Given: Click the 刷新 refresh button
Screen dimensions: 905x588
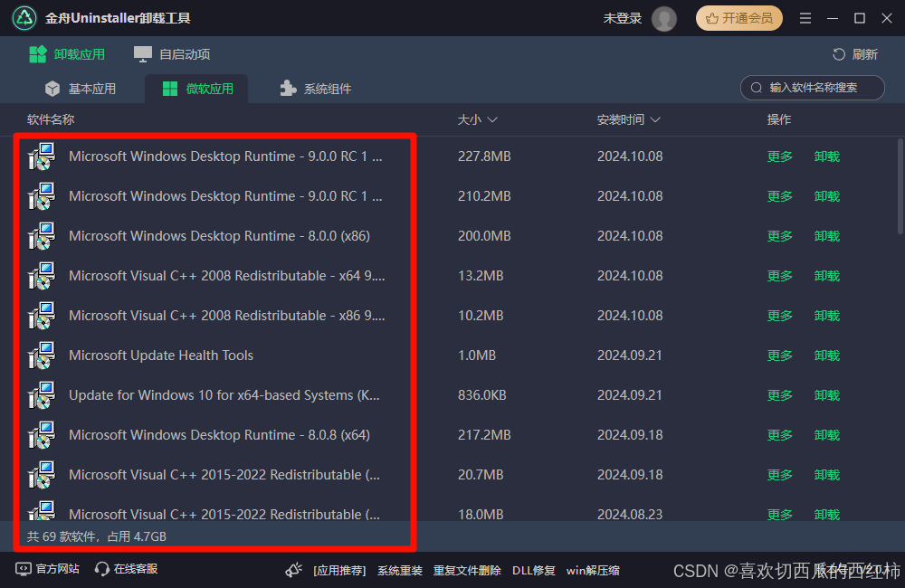Looking at the screenshot, I should [855, 54].
